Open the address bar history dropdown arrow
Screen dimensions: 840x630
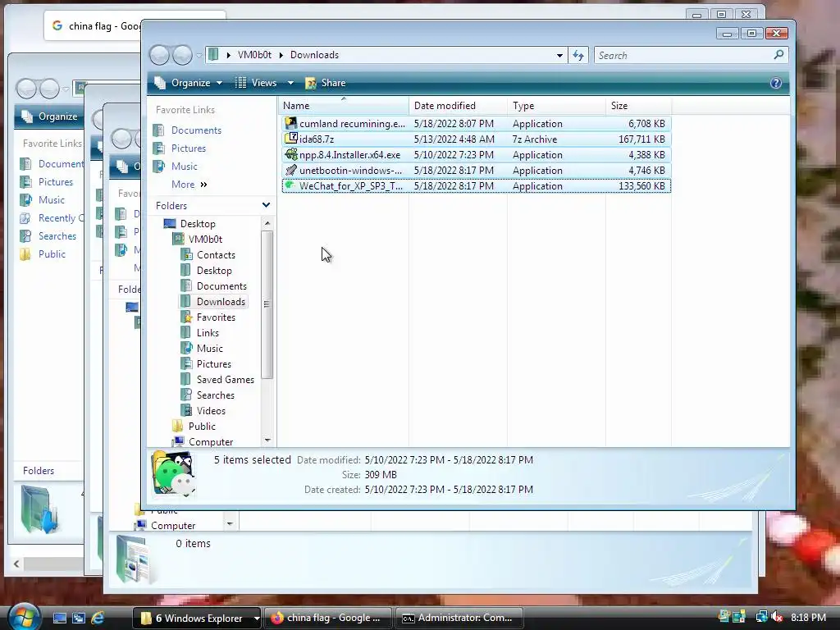pyautogui.click(x=559, y=55)
